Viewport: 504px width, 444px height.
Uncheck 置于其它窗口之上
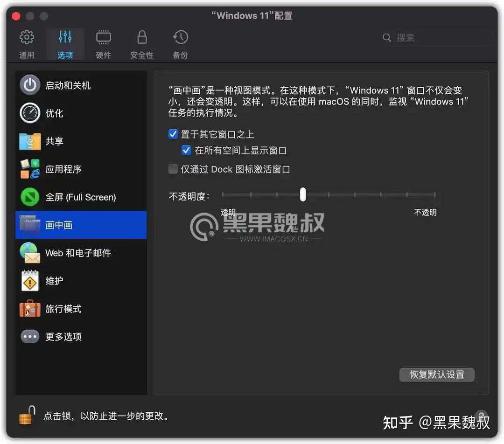(173, 134)
